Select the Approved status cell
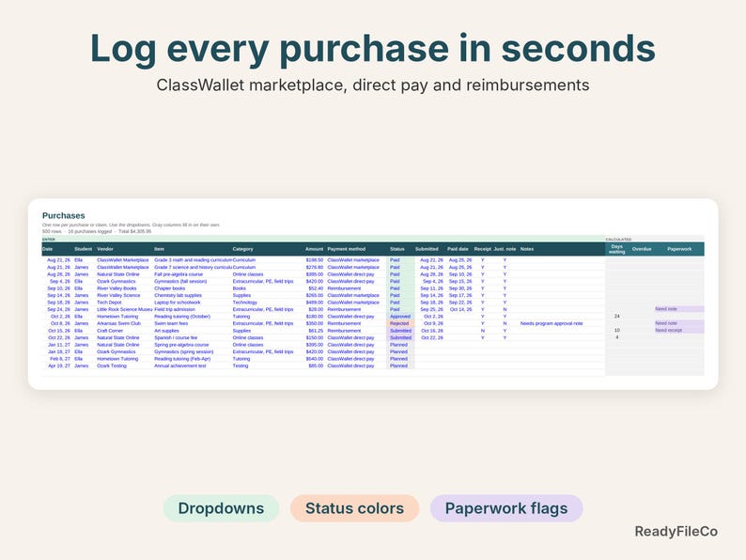Screen dimensions: 746x560 point(400,317)
